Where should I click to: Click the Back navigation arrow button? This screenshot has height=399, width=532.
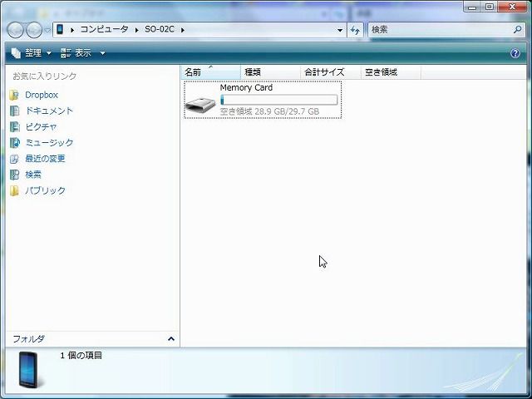pos(16,30)
